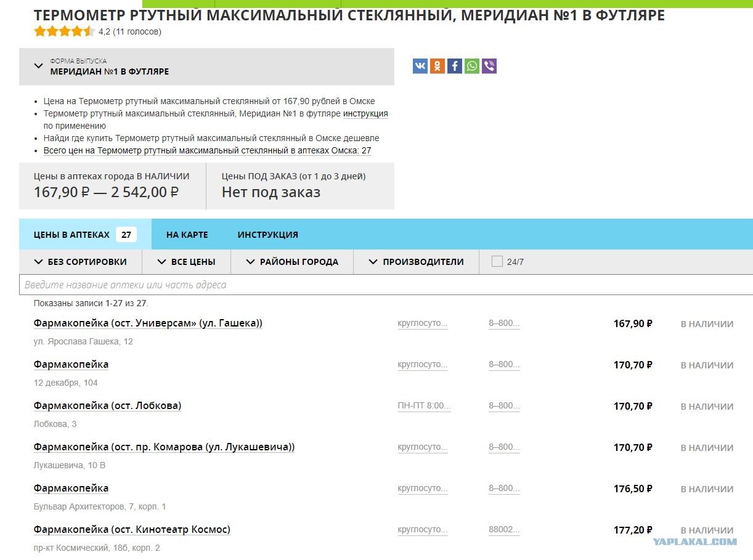Focus the pharmacy name search field
Image resolution: width=753 pixels, height=560 pixels.
(x=386, y=285)
